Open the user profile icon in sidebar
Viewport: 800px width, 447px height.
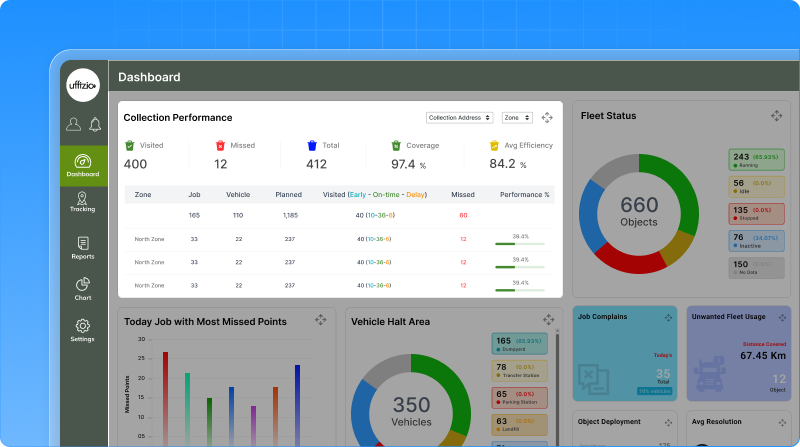[73, 125]
